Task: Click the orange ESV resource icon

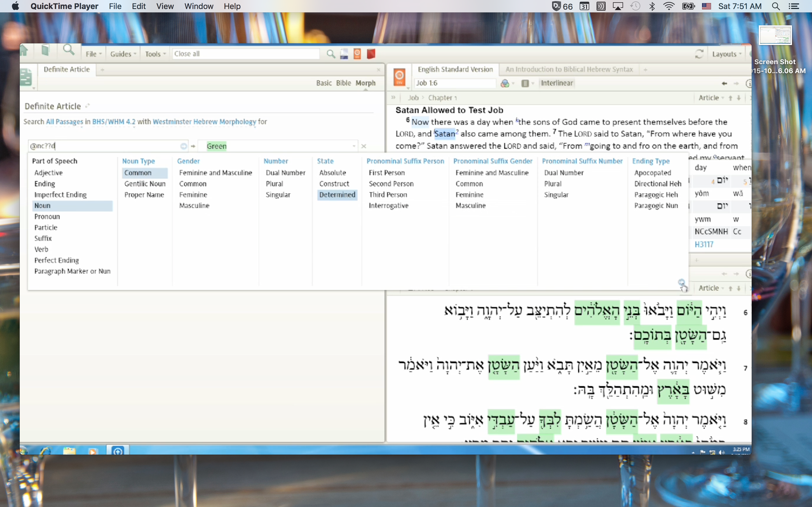Action: click(x=399, y=77)
